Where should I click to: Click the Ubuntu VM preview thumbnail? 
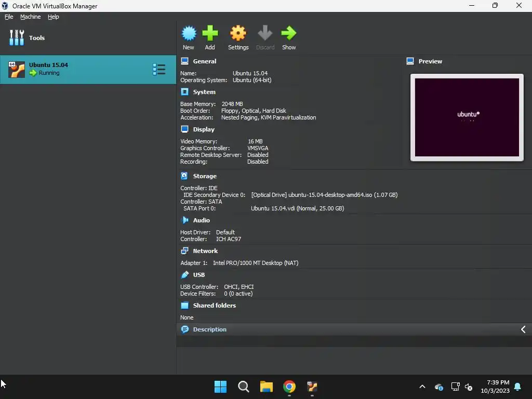click(x=467, y=117)
